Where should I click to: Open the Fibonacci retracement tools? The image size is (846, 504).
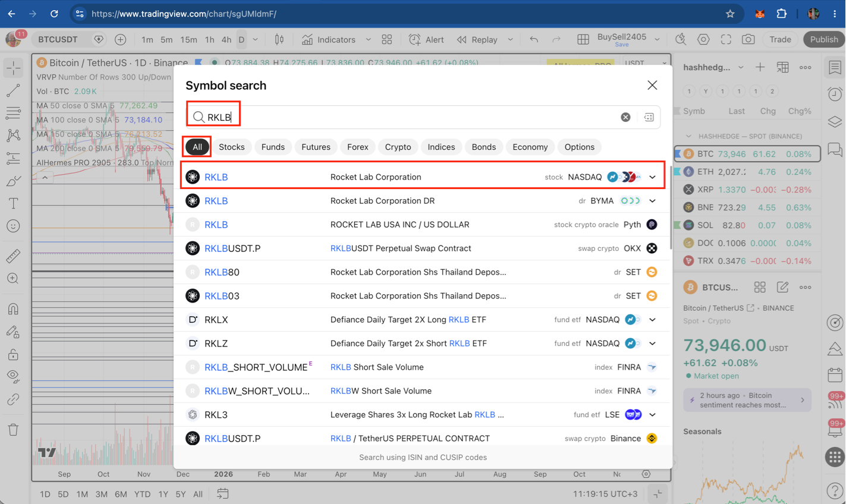(13, 113)
